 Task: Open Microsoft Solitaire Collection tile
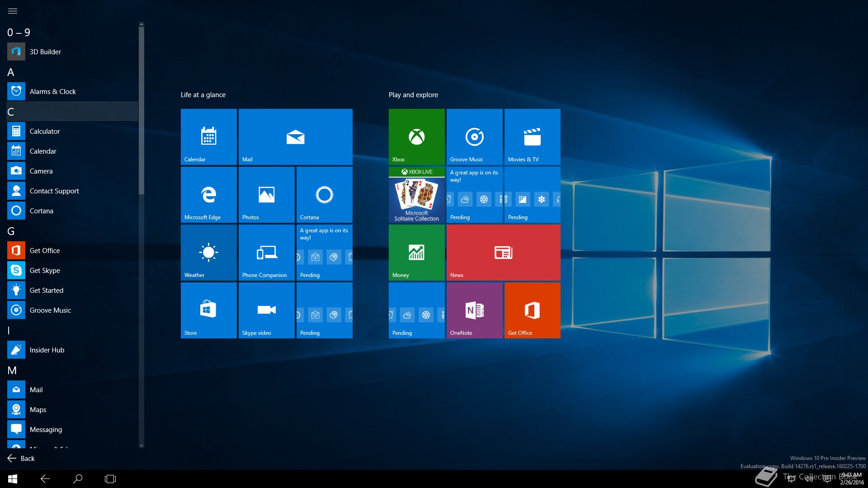tap(417, 195)
